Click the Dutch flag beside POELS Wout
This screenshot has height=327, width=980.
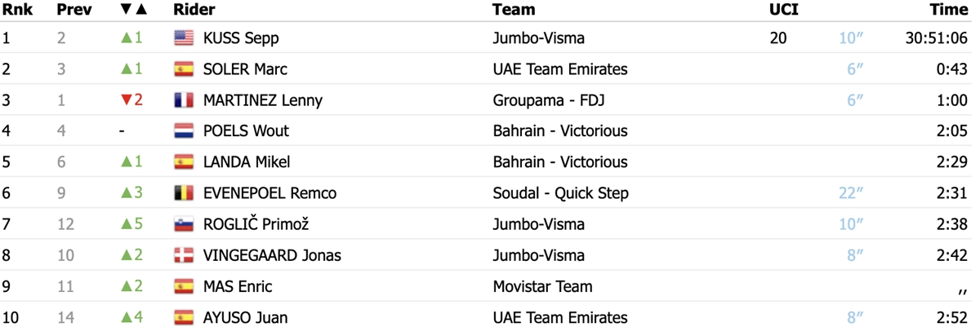click(x=184, y=131)
